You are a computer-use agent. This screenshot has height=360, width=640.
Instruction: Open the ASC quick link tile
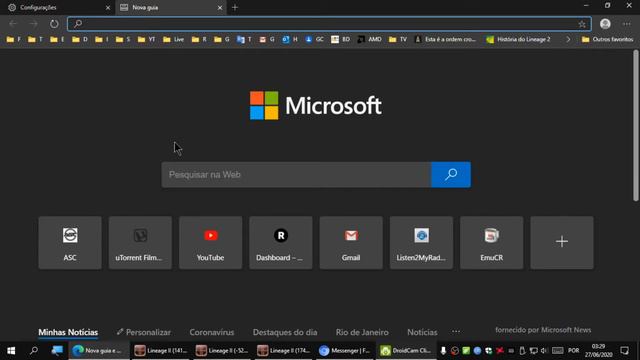(70, 242)
